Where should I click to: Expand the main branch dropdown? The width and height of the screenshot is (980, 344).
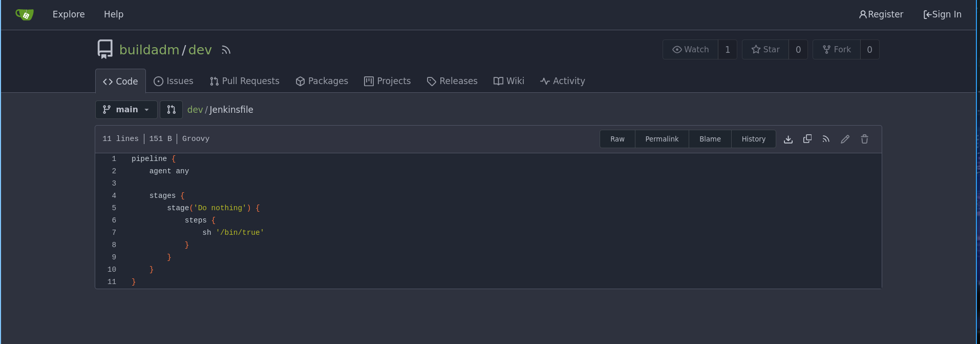tap(126, 110)
